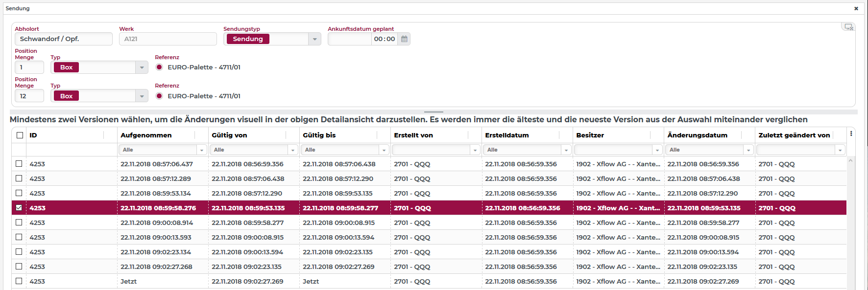Screen dimensions: 868x290
Task: Select the first EURO-Palette - 4711/01 radio button
Action: click(x=159, y=67)
